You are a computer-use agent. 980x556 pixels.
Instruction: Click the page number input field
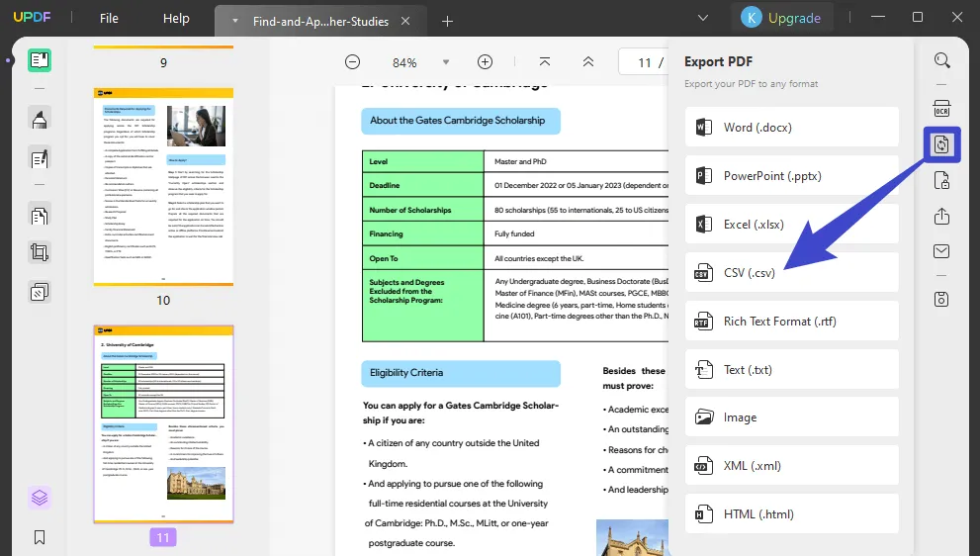pyautogui.click(x=644, y=62)
